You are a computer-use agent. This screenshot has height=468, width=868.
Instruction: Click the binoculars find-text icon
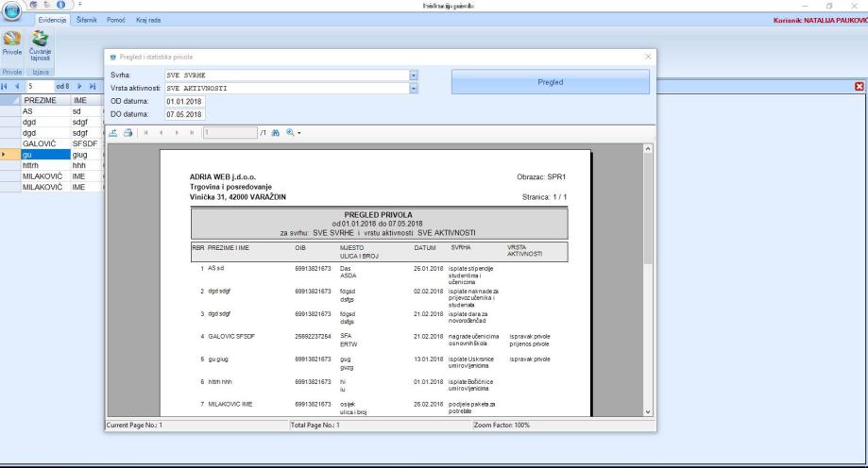click(278, 133)
